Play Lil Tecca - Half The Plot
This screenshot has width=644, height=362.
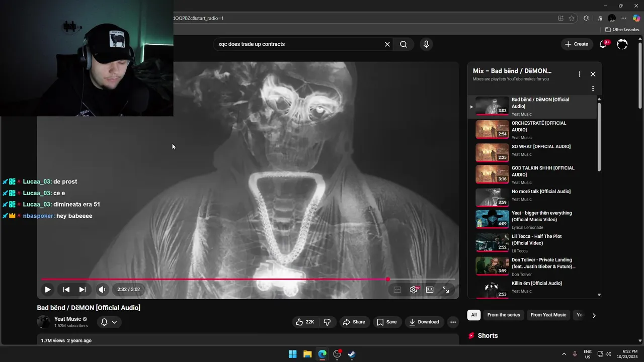coord(532,243)
